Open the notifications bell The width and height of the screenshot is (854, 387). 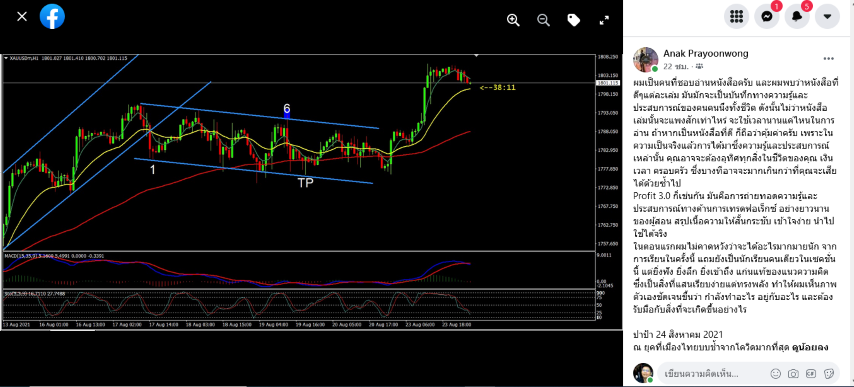797,16
